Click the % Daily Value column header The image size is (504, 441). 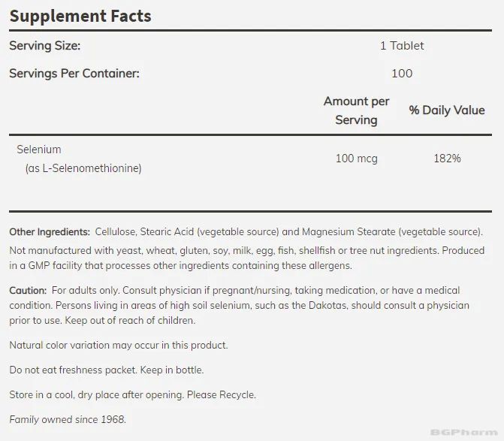coord(446,110)
